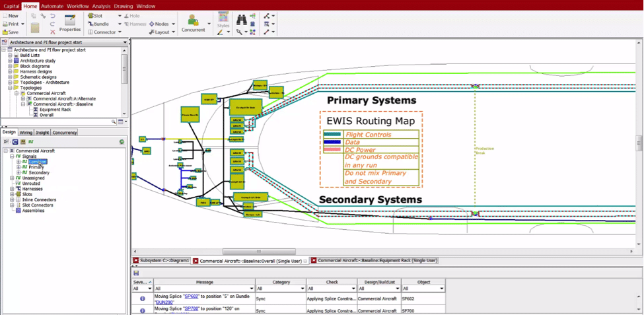Click the Styles palette icon
The width and height of the screenshot is (644, 315).
coord(223,18)
